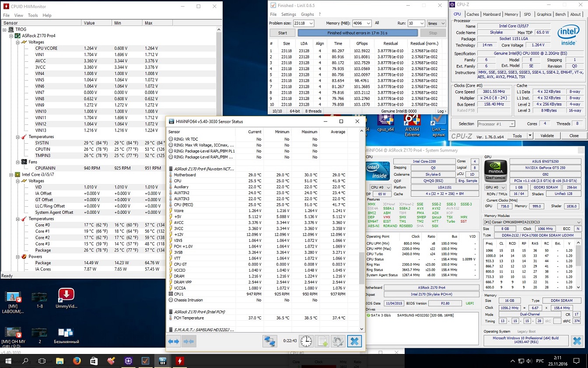588x368 pixels.
Task: Open Firefox from the taskbar
Action: [x=77, y=361]
